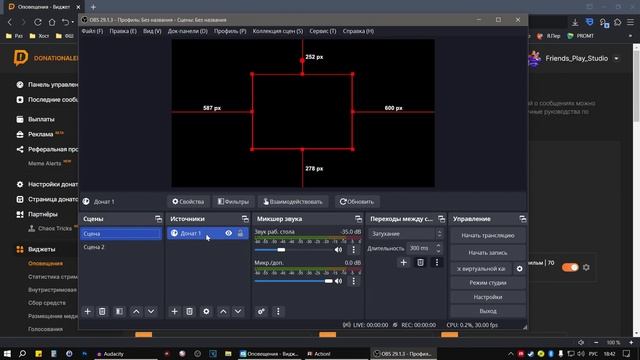Open transition type dropdown Затухание
The height and width of the screenshot is (360, 640).
coord(406,234)
